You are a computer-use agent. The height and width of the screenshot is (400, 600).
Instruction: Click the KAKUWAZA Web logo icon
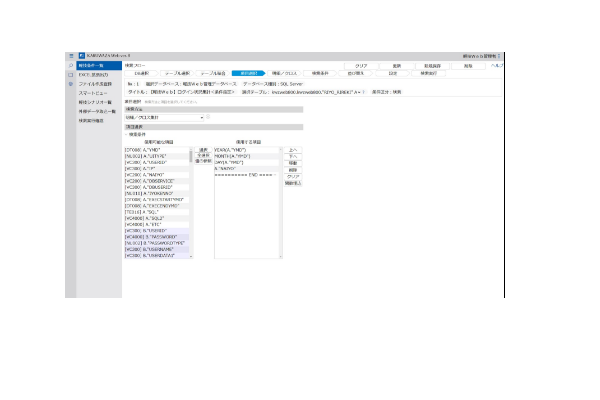click(80, 56)
